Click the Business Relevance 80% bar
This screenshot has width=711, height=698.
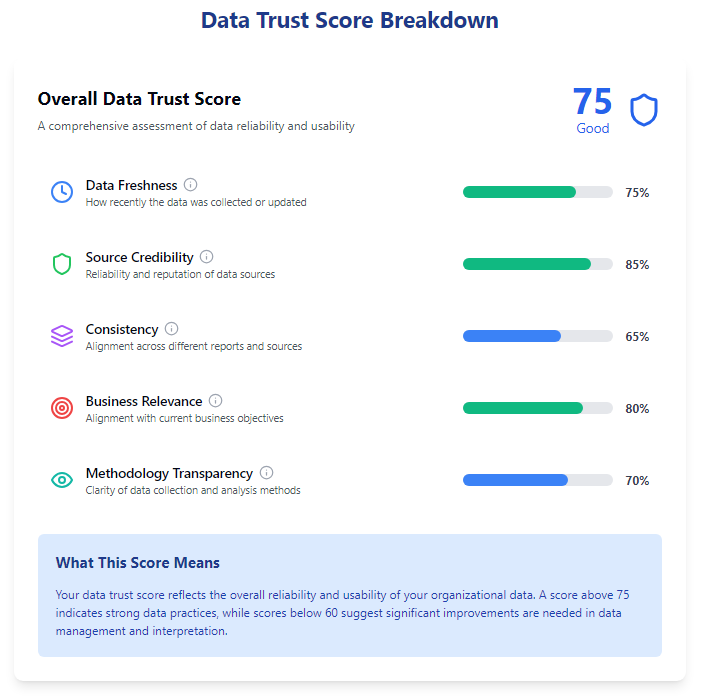pos(538,408)
